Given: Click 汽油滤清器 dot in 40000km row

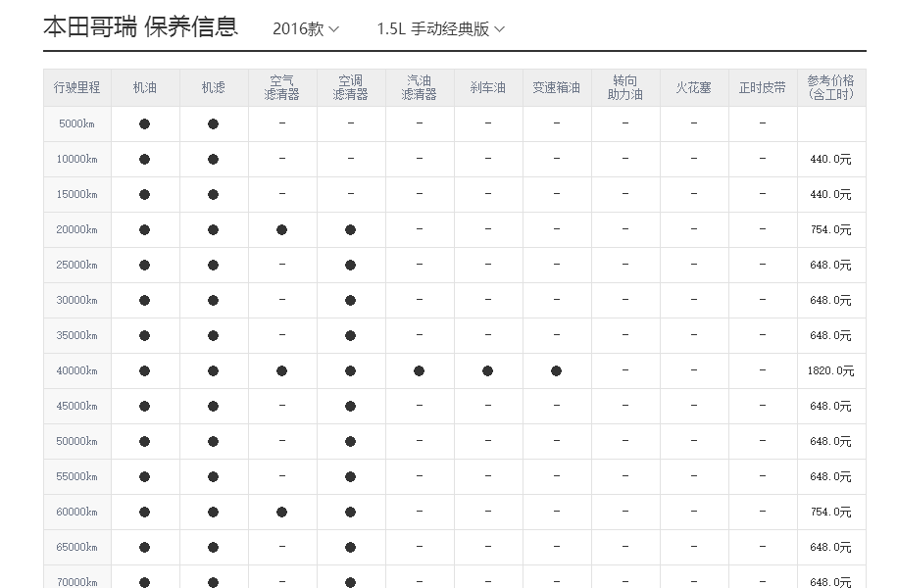Looking at the screenshot, I should coord(420,371).
